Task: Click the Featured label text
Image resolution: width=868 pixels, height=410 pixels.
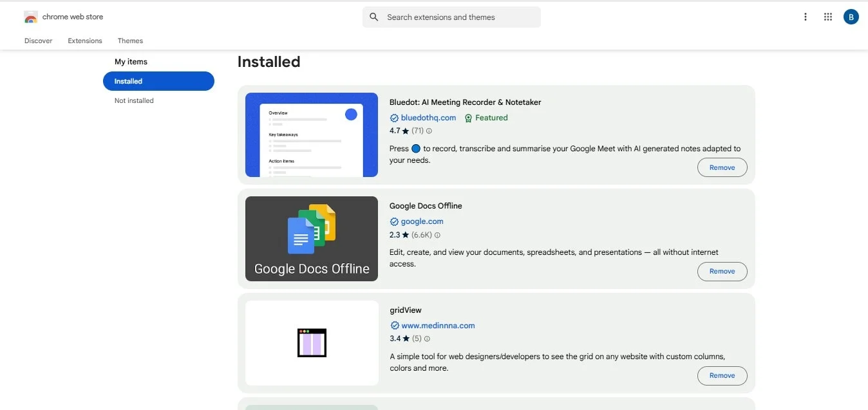Action: pos(491,118)
